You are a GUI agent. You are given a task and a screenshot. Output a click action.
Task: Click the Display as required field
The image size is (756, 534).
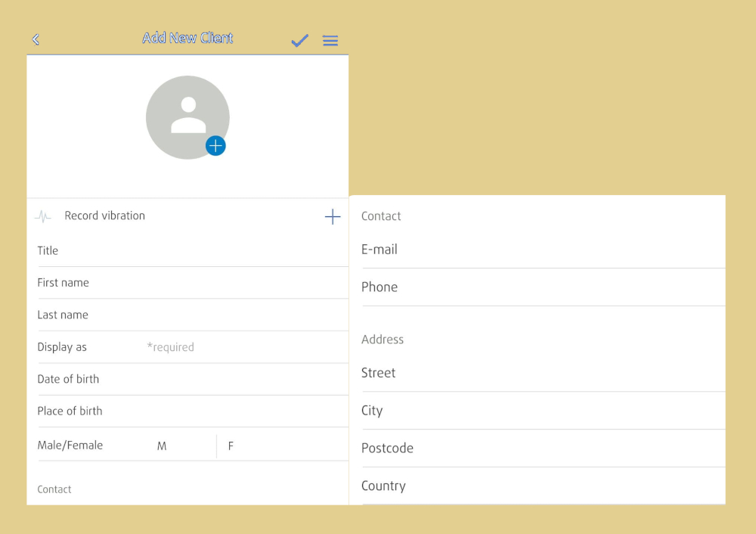227,347
